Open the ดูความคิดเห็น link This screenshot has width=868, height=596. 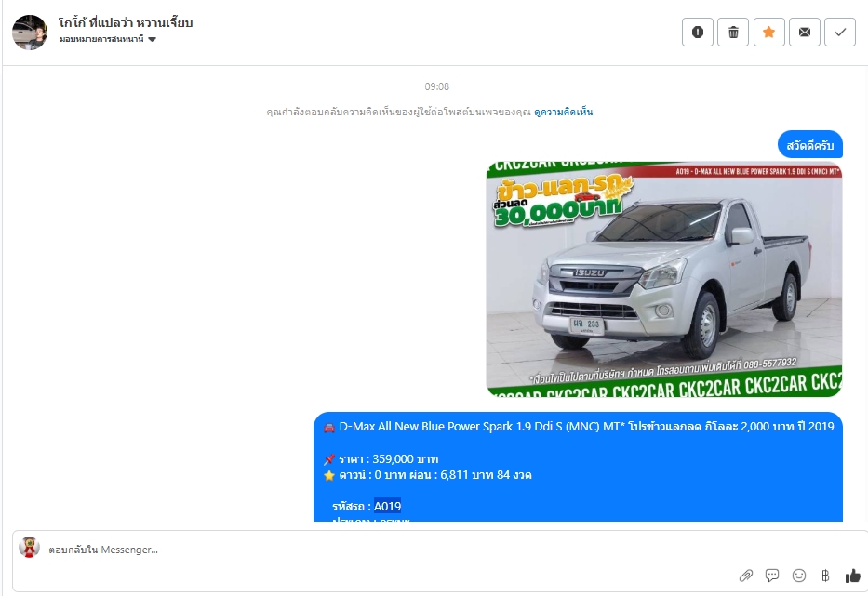pyautogui.click(x=563, y=112)
